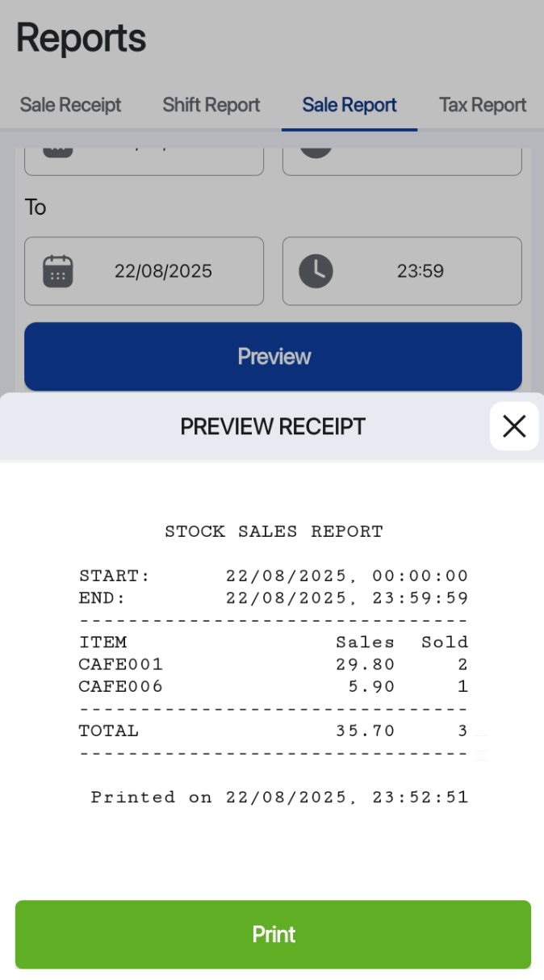The height and width of the screenshot is (980, 544).
Task: Switch to the Sale Receipt tab
Action: [x=71, y=105]
